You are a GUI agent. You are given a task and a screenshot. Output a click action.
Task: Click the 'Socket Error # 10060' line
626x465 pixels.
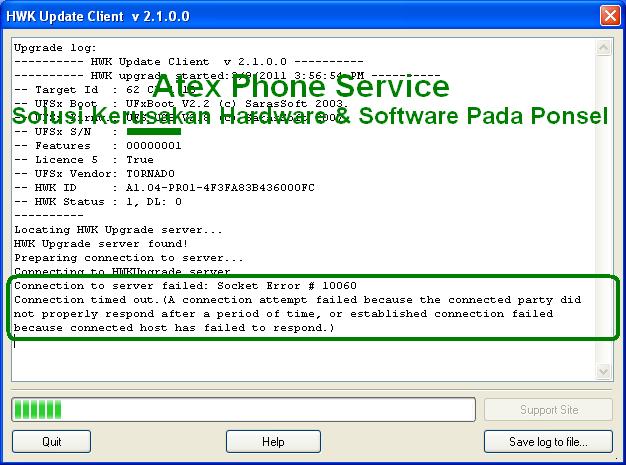pyautogui.click(x=185, y=286)
